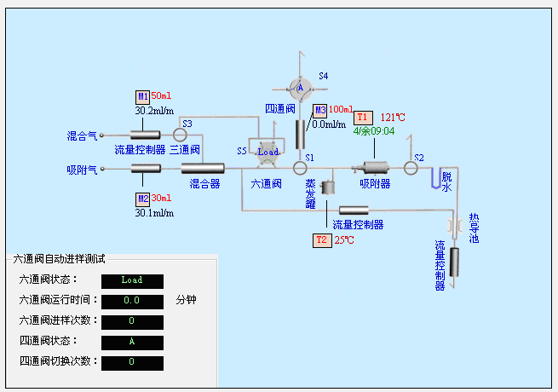558x392 pixels.
Task: Click the M3 setpoint value 100ml
Action: (x=341, y=109)
